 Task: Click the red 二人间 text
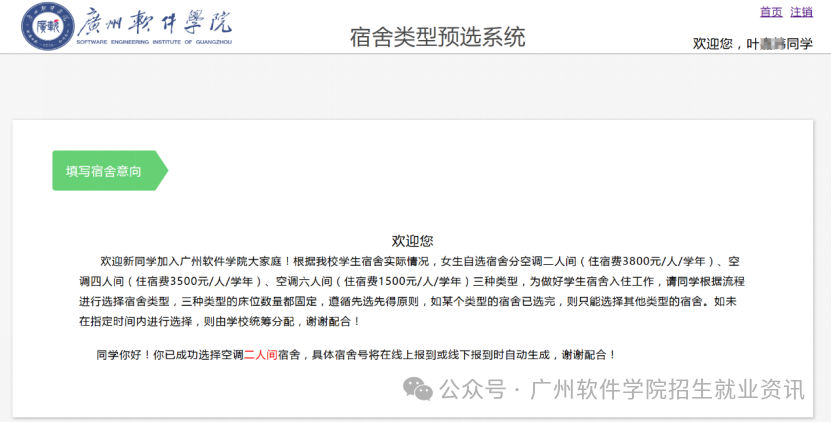(261, 355)
